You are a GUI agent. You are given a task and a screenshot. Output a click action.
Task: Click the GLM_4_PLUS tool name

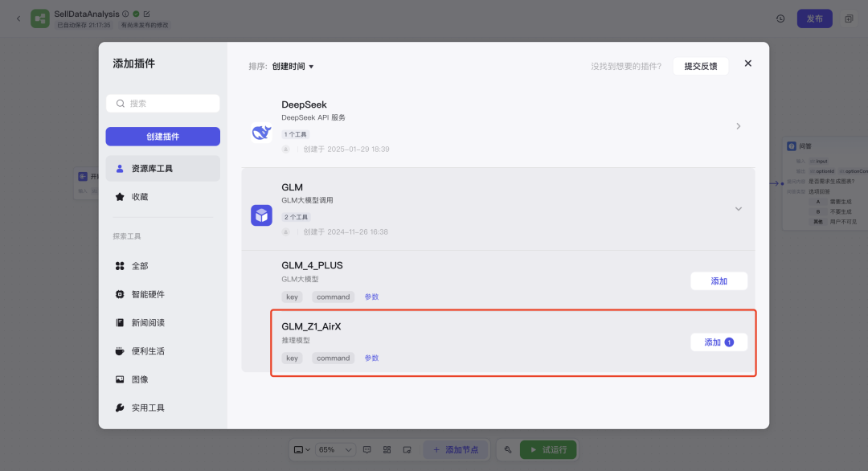(312, 266)
